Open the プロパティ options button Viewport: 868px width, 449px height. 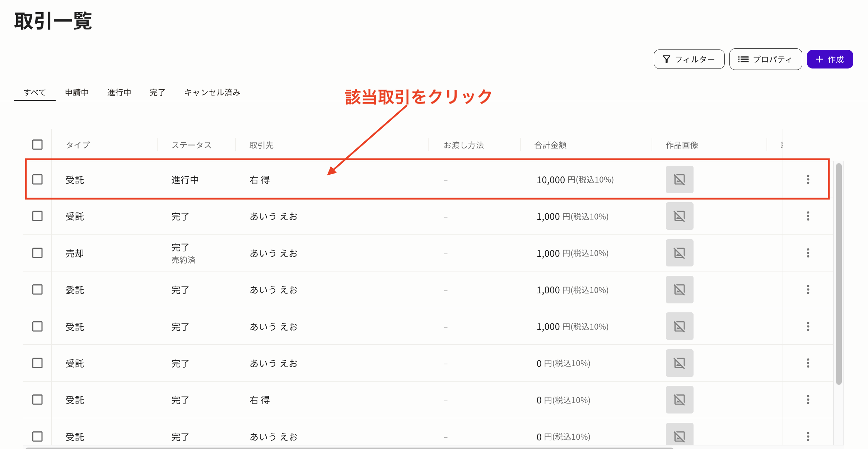click(765, 59)
